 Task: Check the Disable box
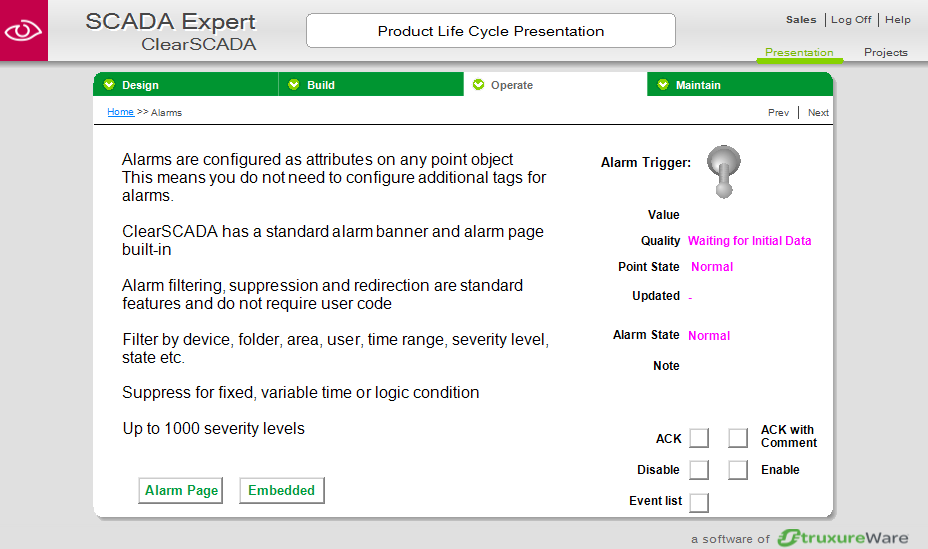pos(699,470)
